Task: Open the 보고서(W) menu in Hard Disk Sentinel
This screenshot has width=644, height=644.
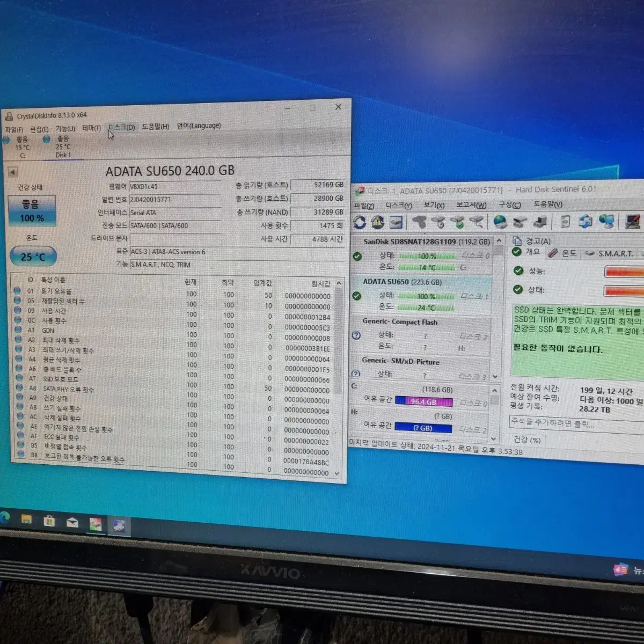Action: [471, 205]
